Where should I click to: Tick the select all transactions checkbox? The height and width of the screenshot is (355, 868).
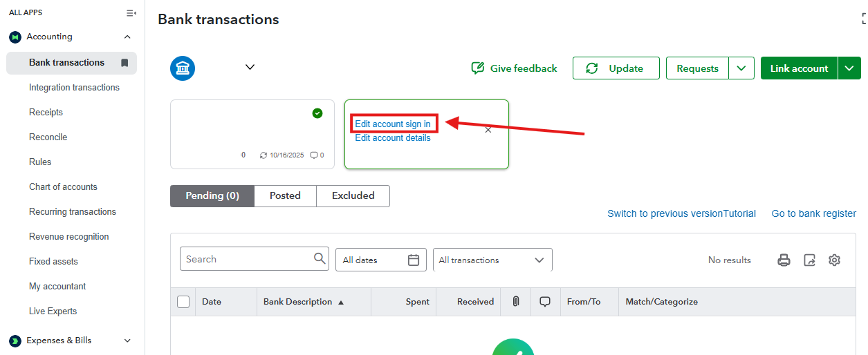click(183, 302)
